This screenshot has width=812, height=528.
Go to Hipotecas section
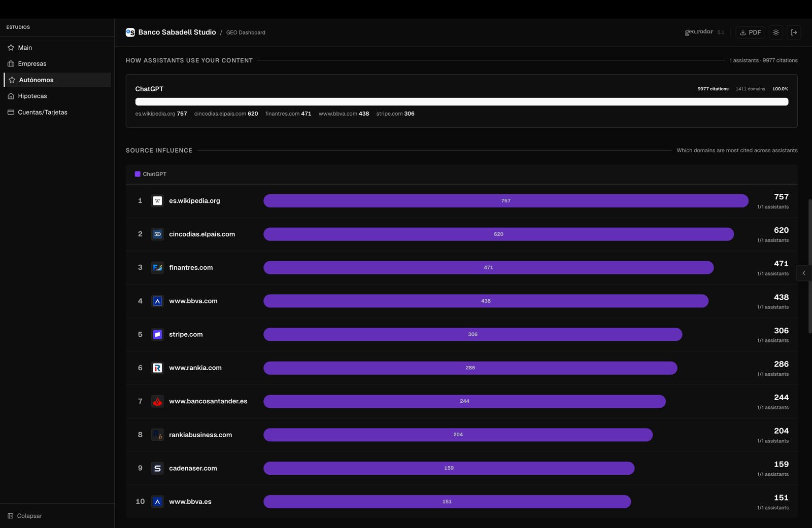(32, 96)
